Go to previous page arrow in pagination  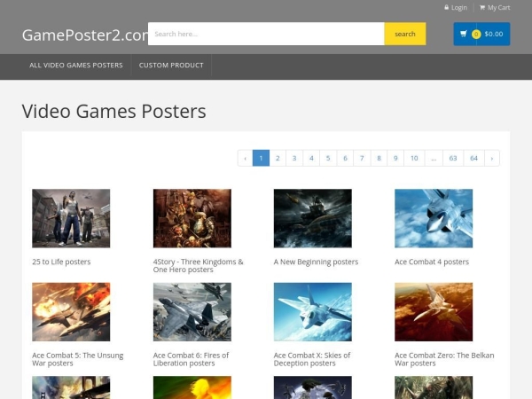[x=245, y=158]
